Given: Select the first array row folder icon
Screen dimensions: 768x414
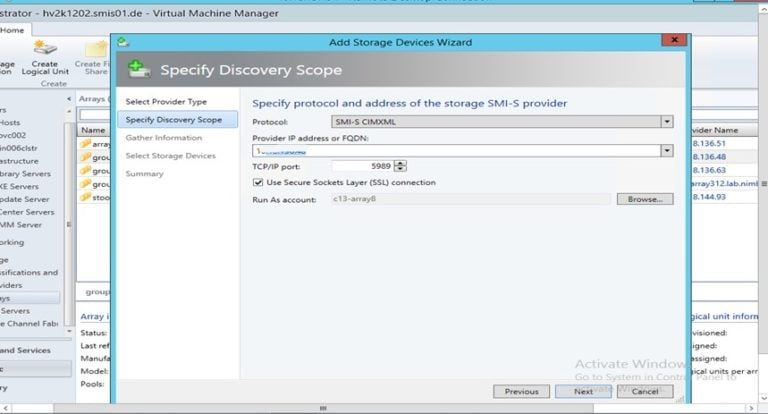Looking at the screenshot, I should coord(85,144).
